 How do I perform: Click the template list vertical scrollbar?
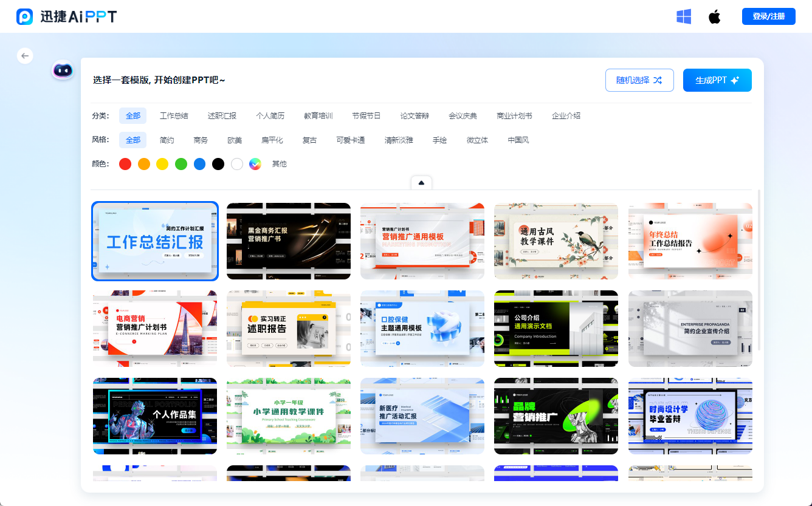[758, 270]
